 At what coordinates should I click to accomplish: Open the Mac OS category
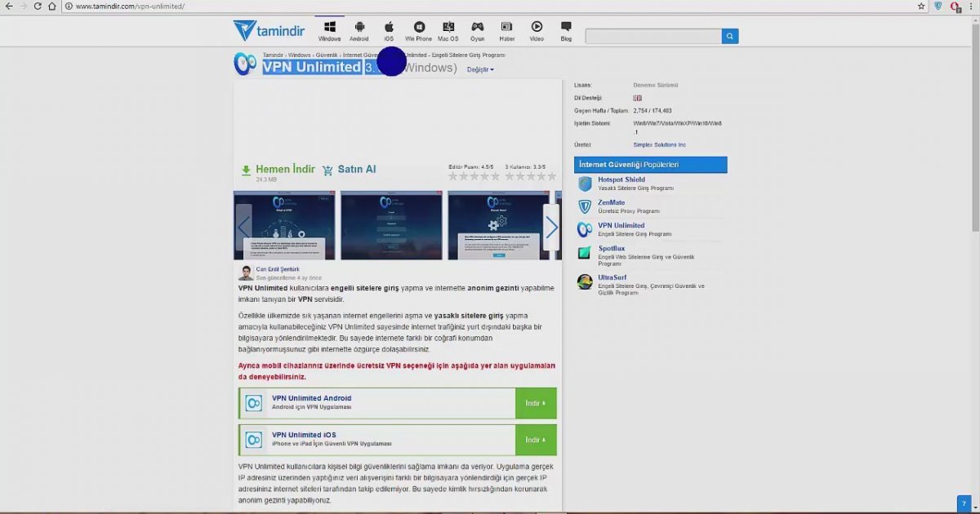[x=448, y=31]
